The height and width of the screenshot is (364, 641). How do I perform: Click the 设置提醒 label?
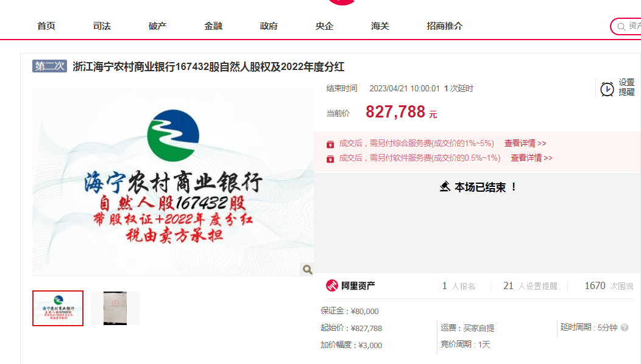(x=626, y=87)
